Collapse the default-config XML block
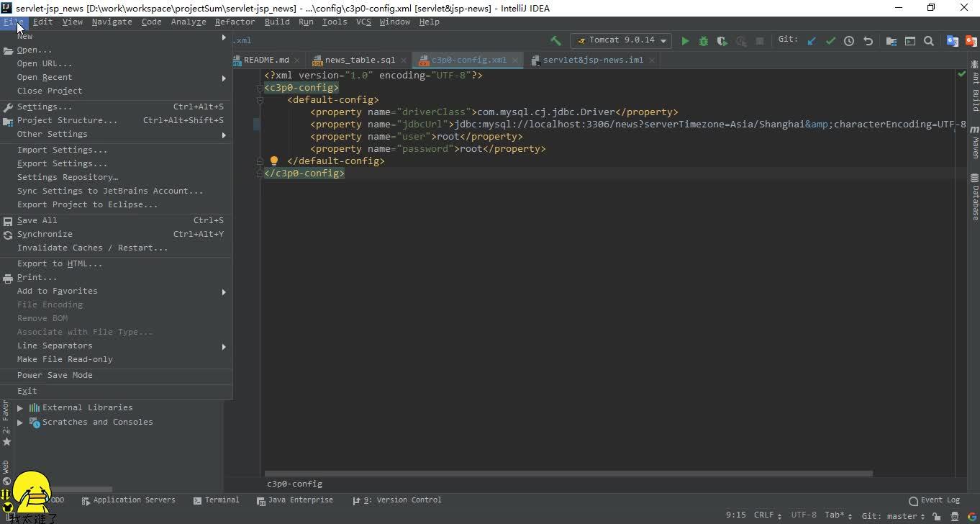The width and height of the screenshot is (980, 524). pos(260,99)
